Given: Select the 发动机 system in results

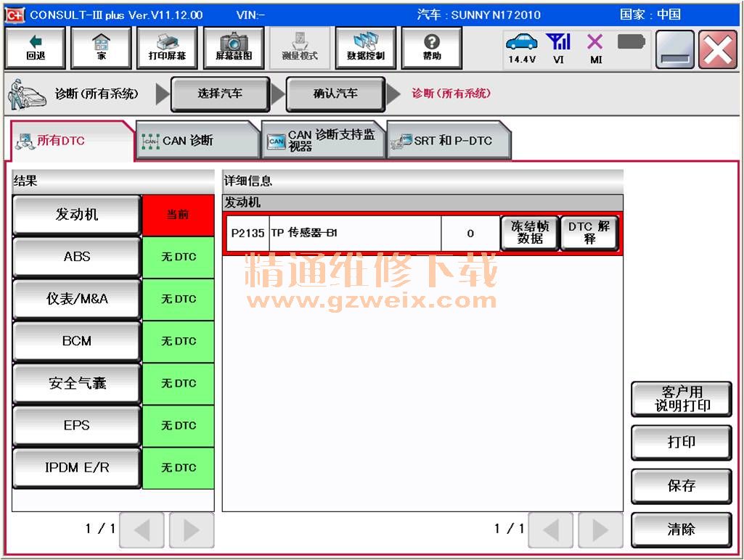Looking at the screenshot, I should [x=77, y=215].
